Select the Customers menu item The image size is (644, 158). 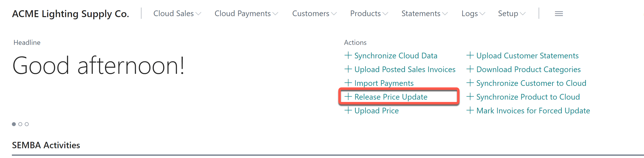pyautogui.click(x=311, y=14)
